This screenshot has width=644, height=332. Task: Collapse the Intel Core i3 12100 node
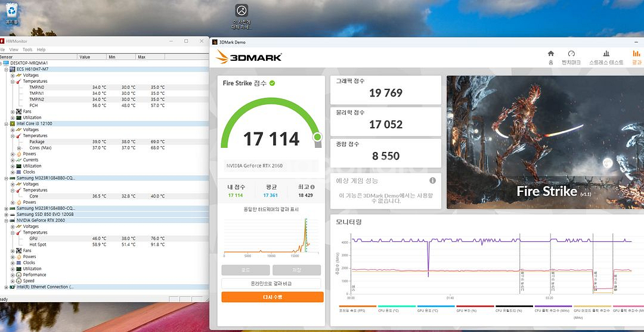pyautogui.click(x=6, y=123)
